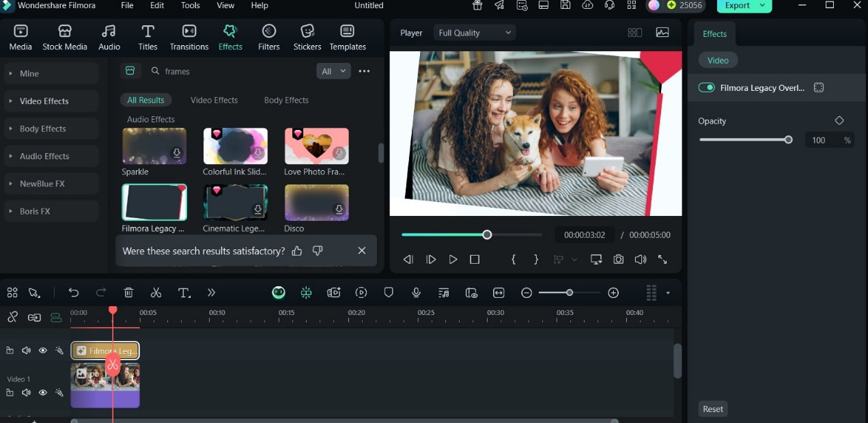Switch to the Audio tab
The height and width of the screenshot is (423, 868).
click(x=109, y=38)
